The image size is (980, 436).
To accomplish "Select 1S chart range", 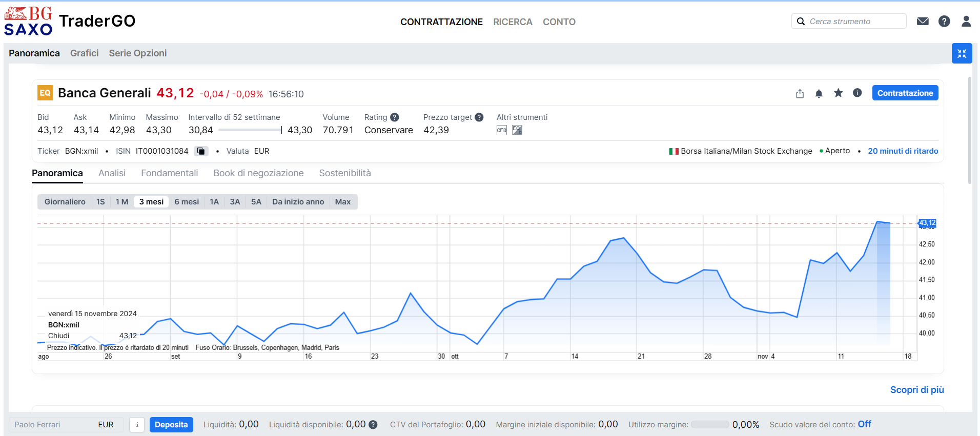I will pos(100,202).
